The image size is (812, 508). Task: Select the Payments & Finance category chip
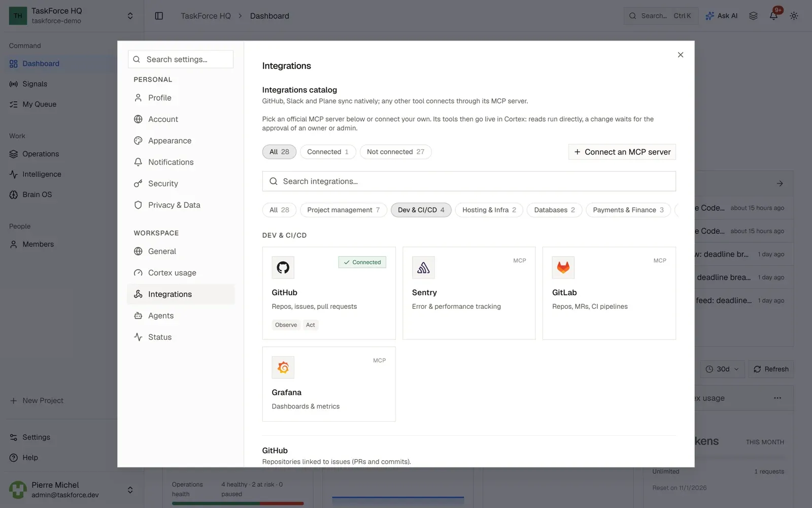click(x=628, y=210)
